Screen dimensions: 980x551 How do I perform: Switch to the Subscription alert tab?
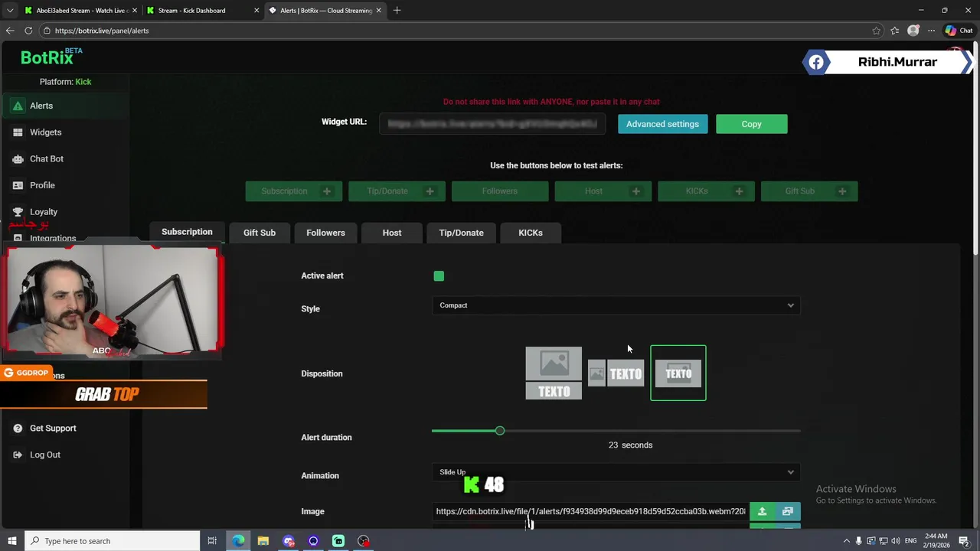tap(187, 232)
